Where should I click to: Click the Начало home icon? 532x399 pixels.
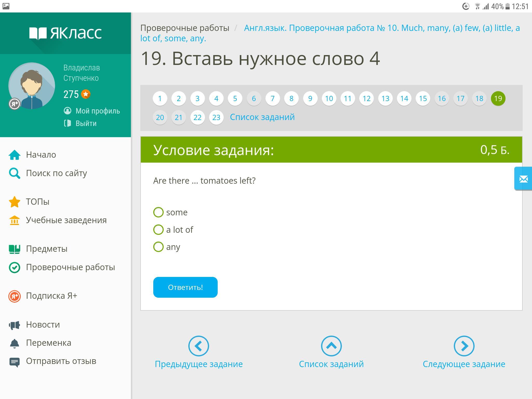click(15, 155)
